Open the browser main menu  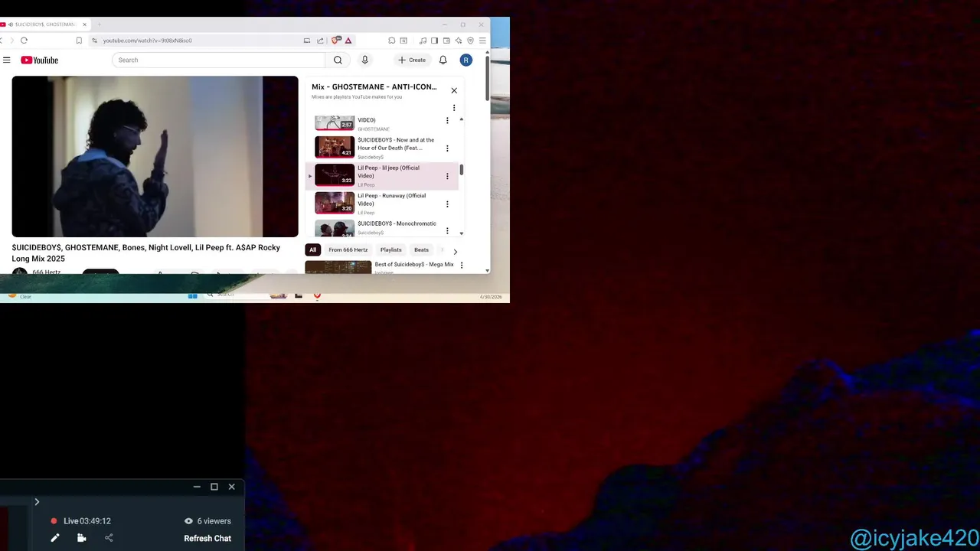click(x=482, y=41)
